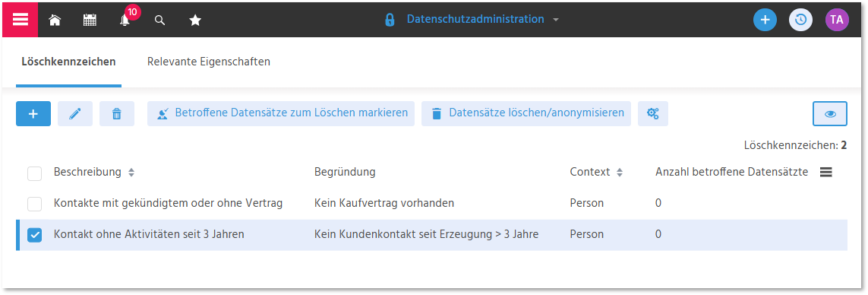Viewport: 868px width, 295px height.
Task: Select text Kontakte mit gekündigtem oder ohne Vertrag
Action: (x=169, y=204)
